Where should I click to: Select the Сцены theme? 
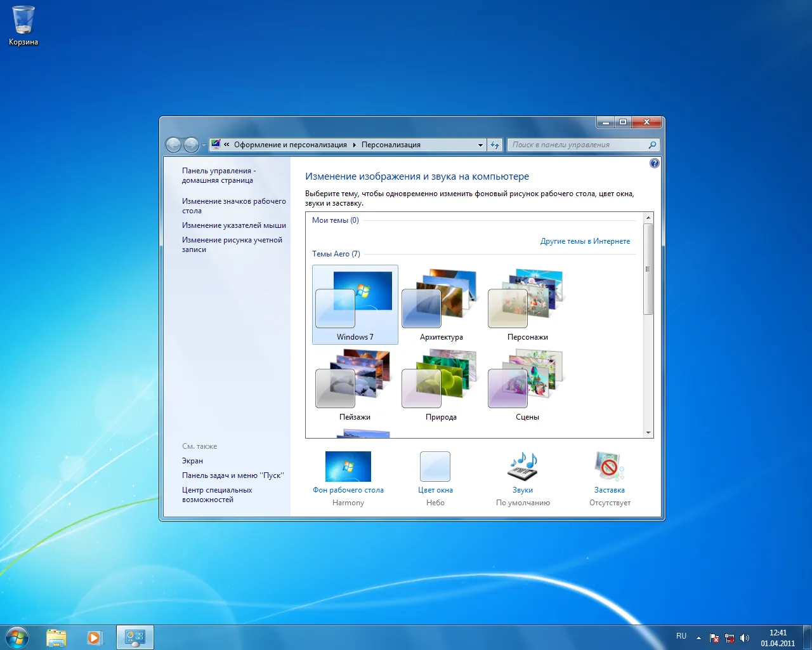[528, 385]
